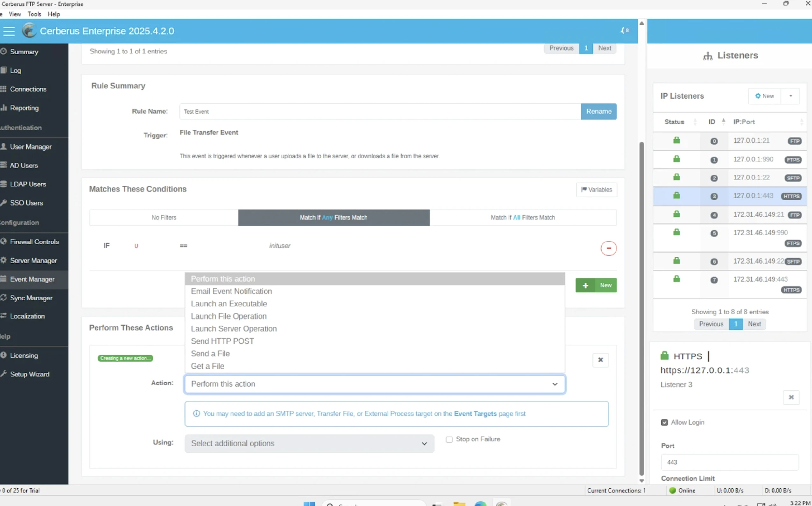Click the inituser condition value
The height and width of the screenshot is (506, 812).
click(280, 246)
